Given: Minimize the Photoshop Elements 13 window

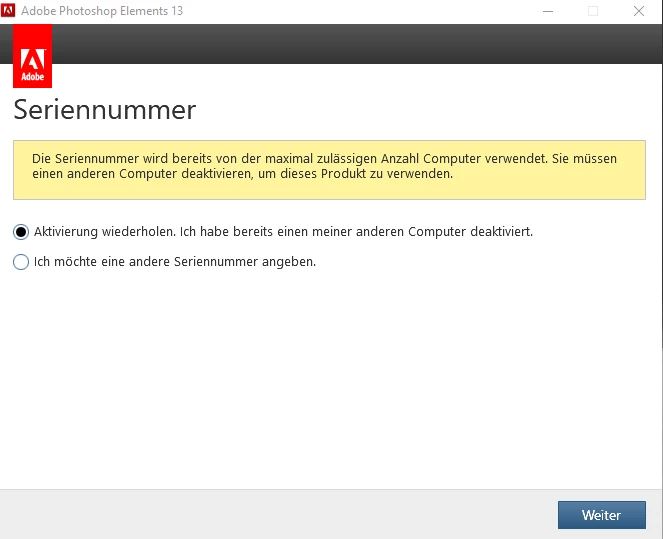Looking at the screenshot, I should (548, 11).
